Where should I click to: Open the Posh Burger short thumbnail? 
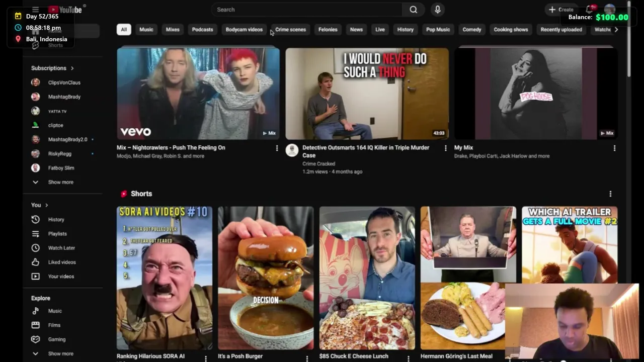[x=266, y=278]
